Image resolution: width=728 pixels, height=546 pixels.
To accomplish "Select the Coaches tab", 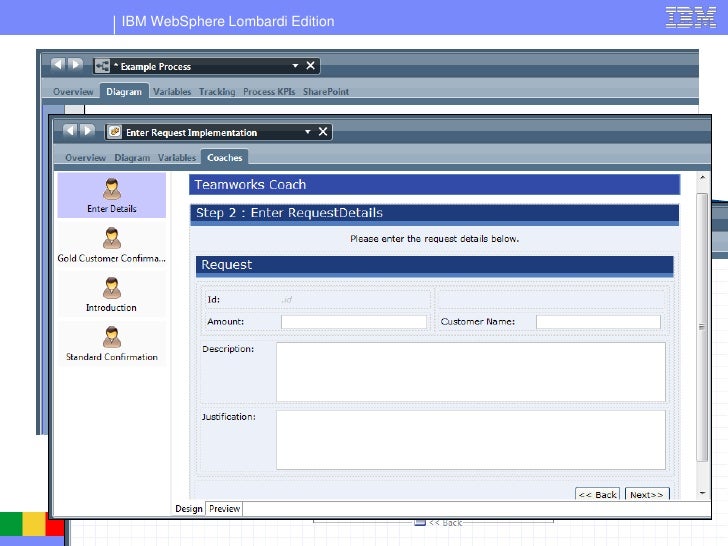I will tap(225, 157).
